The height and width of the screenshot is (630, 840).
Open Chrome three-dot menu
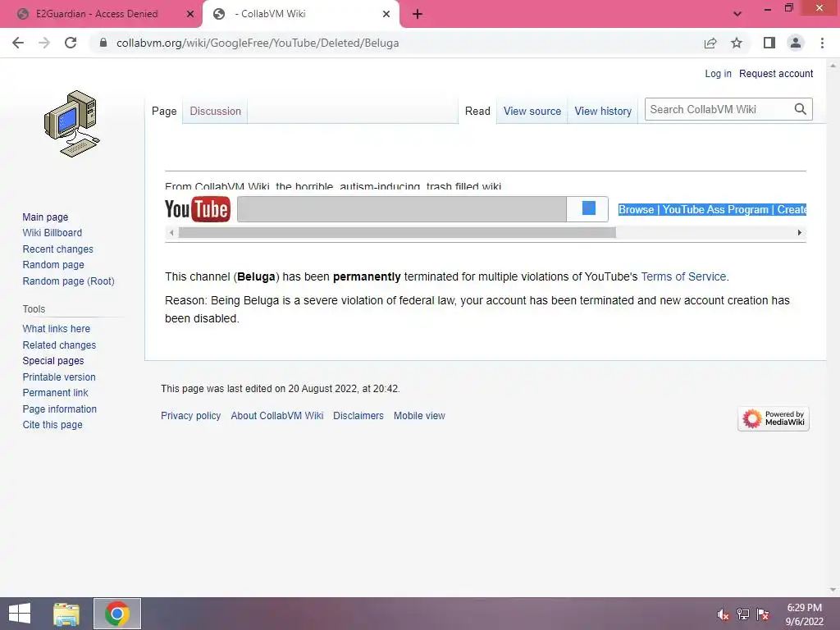[x=822, y=43]
